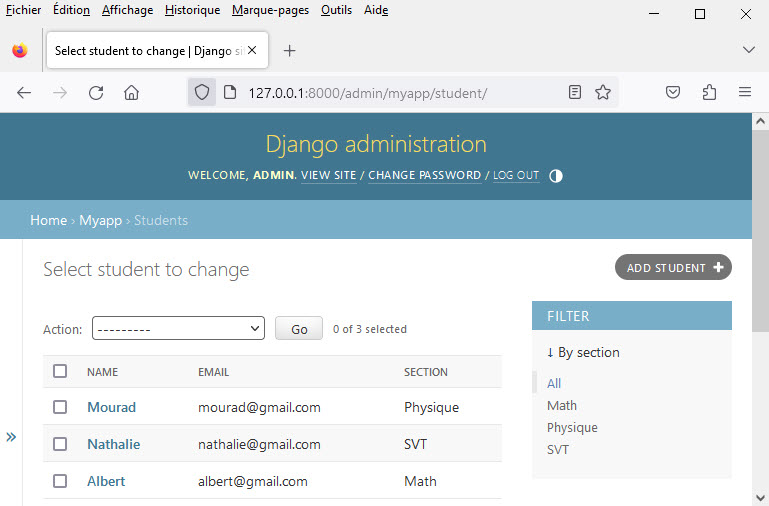Click the page info icon in address bar
Viewport: 769px width, 506px height.
(x=230, y=92)
